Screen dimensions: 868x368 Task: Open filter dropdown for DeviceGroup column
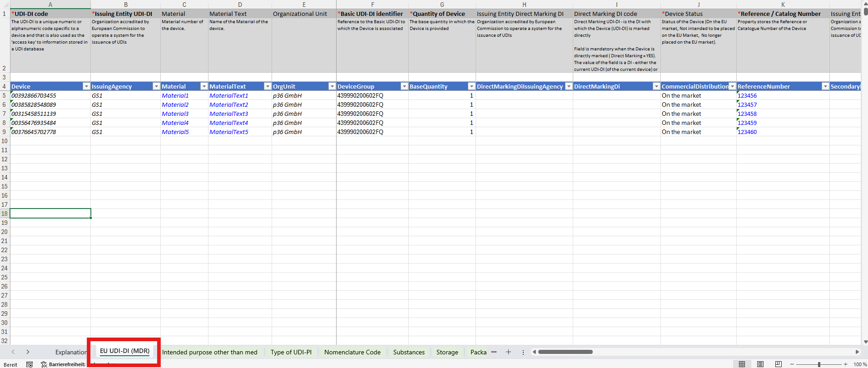pyautogui.click(x=404, y=86)
